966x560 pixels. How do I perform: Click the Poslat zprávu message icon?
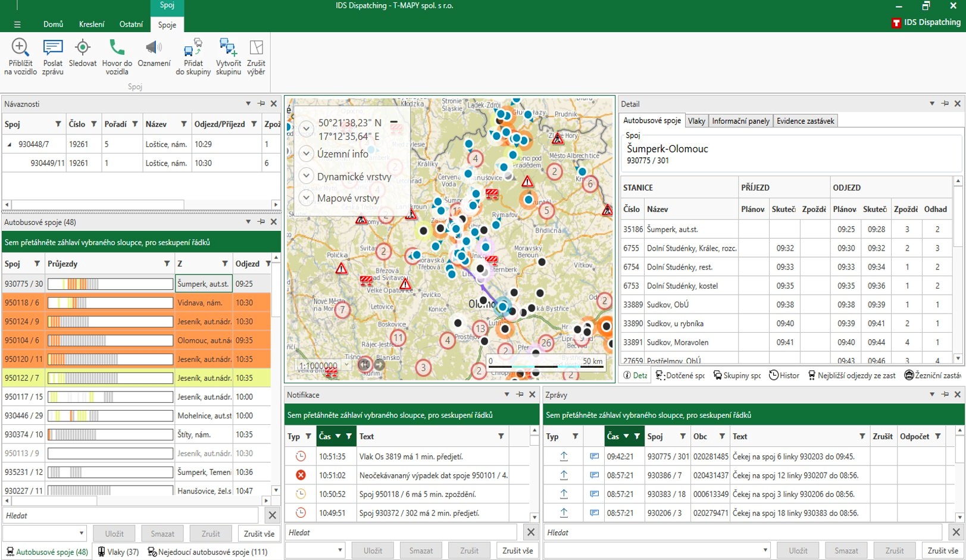53,48
